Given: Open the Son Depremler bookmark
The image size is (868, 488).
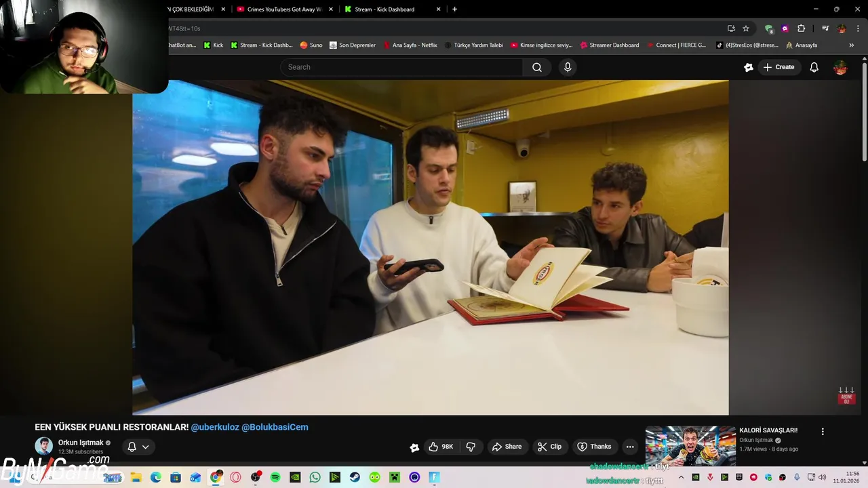Looking at the screenshot, I should 353,45.
